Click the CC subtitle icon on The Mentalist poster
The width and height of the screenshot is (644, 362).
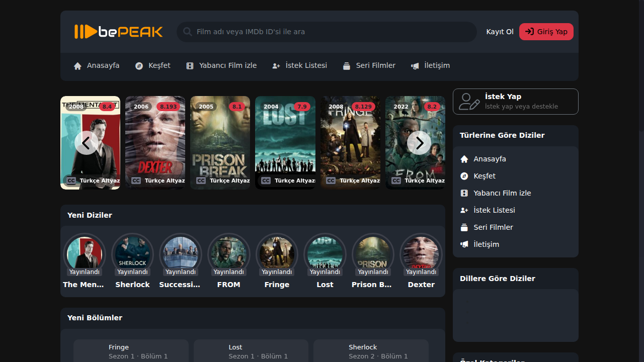click(71, 180)
